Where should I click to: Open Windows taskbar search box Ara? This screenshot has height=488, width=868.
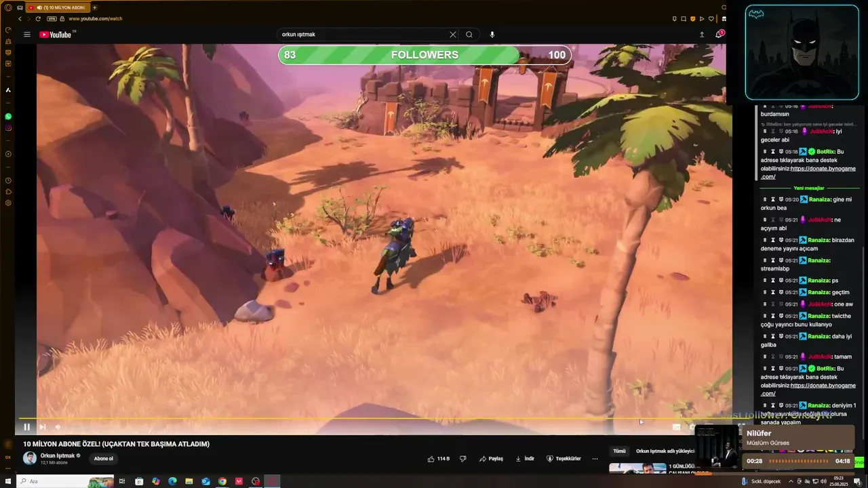tap(65, 481)
